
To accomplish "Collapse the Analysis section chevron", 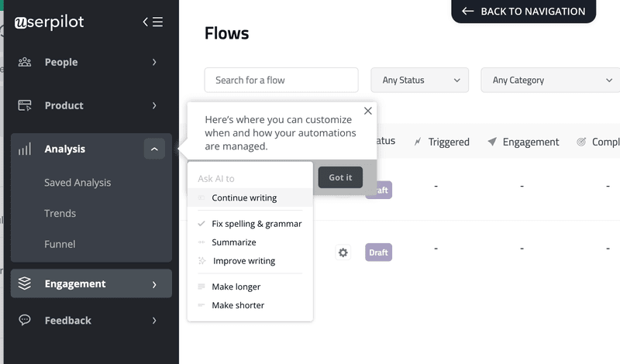I will click(x=154, y=149).
